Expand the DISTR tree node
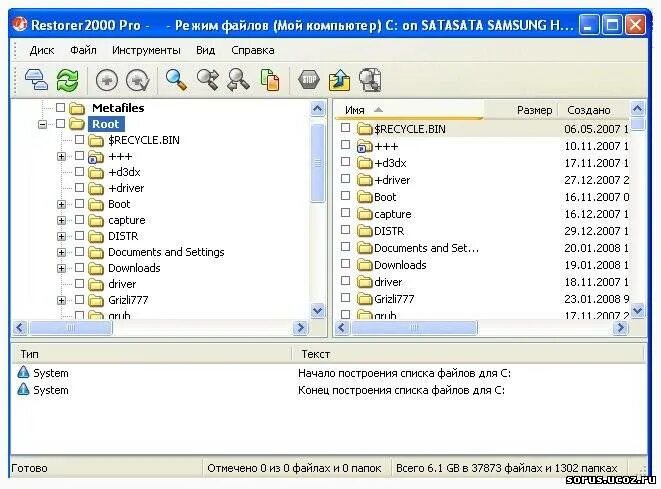Screen dimensions: 661x489 click(x=62, y=236)
